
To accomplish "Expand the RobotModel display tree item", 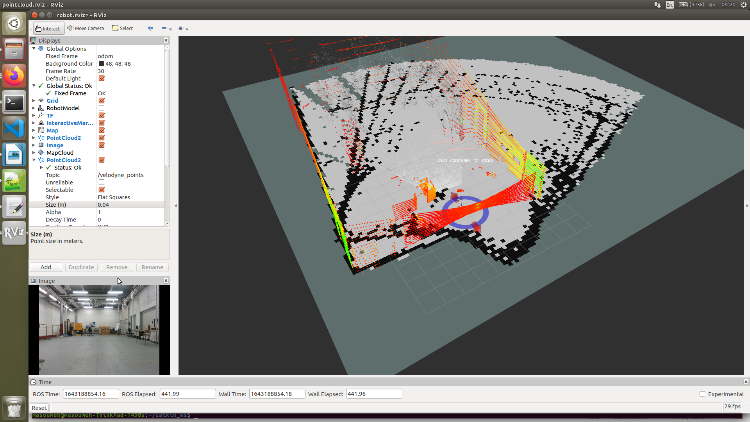I will tap(34, 108).
